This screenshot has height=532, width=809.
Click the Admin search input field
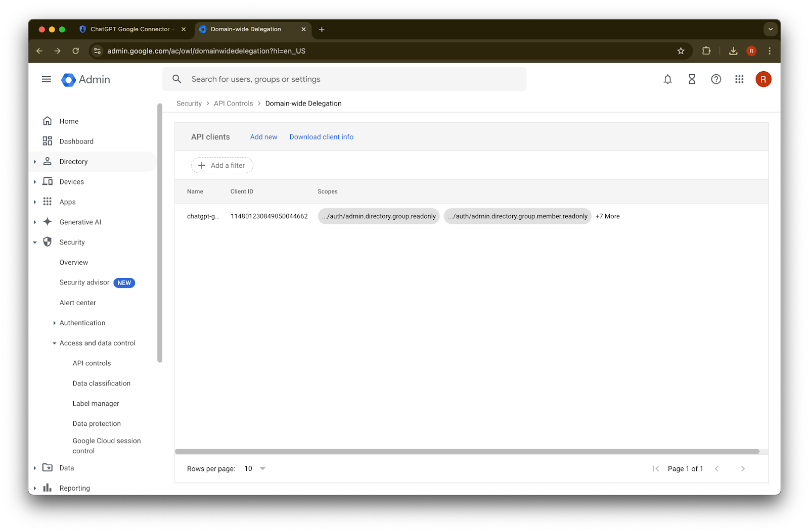pos(344,79)
